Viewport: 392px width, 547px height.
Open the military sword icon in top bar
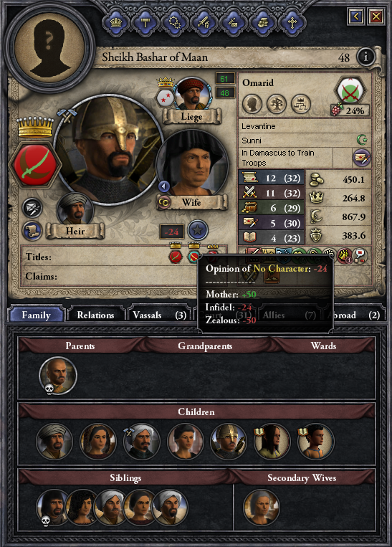(x=204, y=23)
